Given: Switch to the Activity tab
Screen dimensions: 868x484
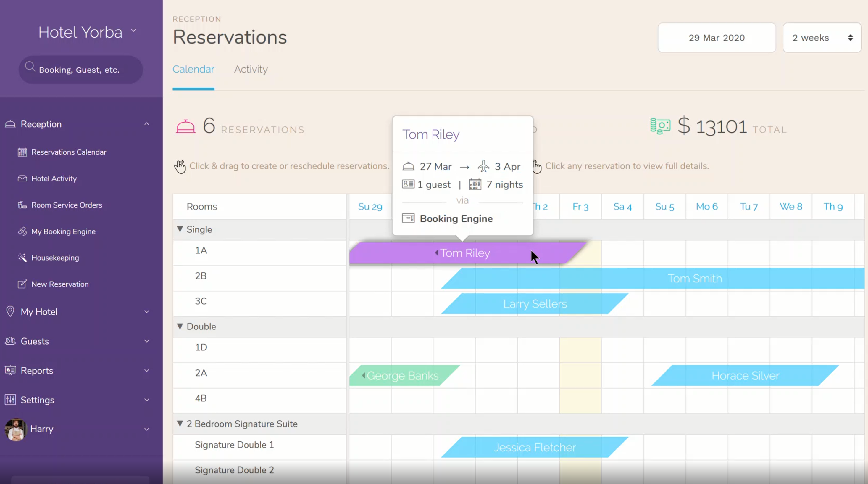Looking at the screenshot, I should 251,69.
